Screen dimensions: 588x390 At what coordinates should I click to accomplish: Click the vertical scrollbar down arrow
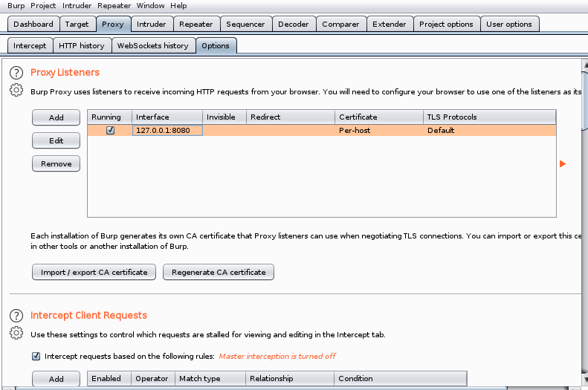(585, 380)
